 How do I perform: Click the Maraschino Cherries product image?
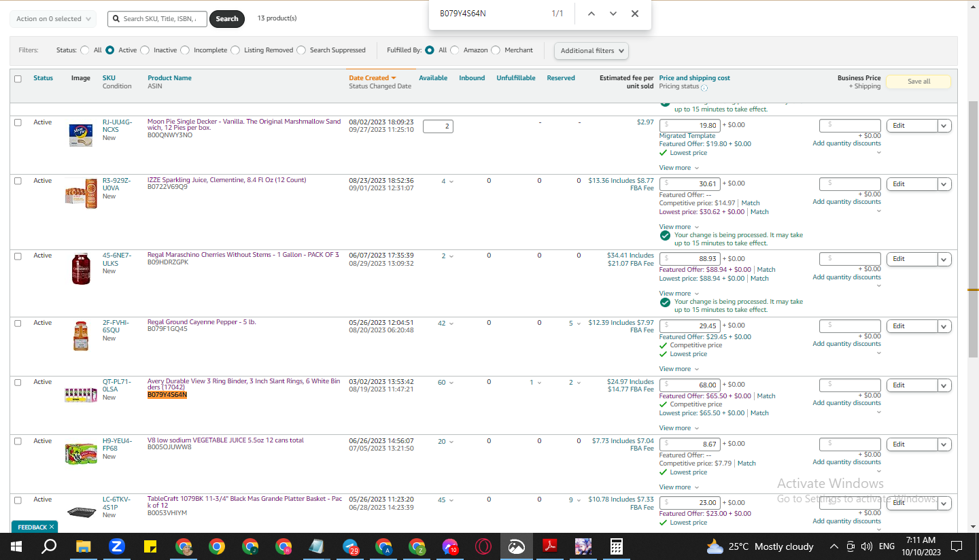[81, 268]
